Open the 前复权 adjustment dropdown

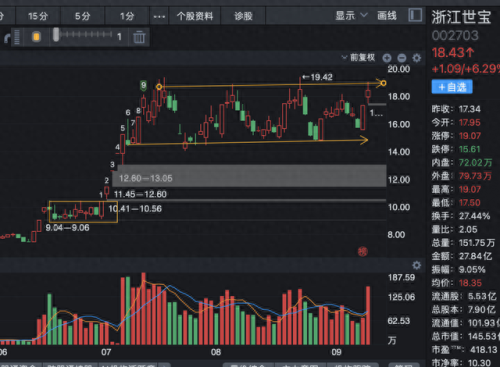pyautogui.click(x=358, y=58)
